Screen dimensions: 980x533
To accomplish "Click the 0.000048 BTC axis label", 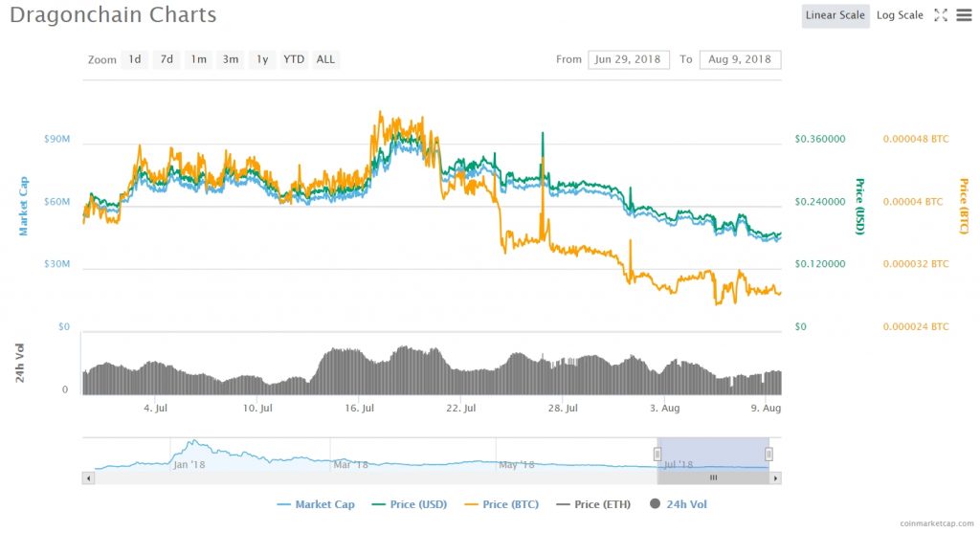I will pyautogui.click(x=916, y=140).
